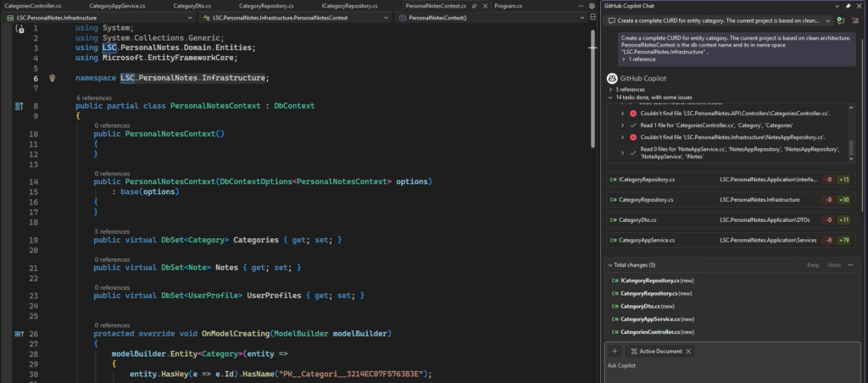Viewport: 868px width, 383px height.
Task: Click the DbContext base type in line 8
Action: click(x=294, y=106)
